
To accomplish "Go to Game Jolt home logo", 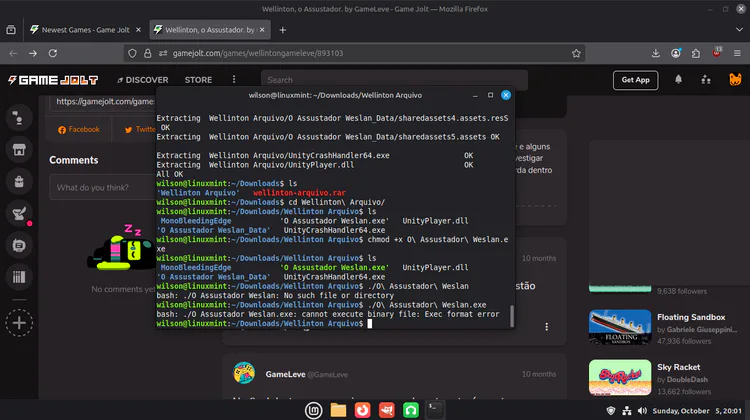I will 53,80.
